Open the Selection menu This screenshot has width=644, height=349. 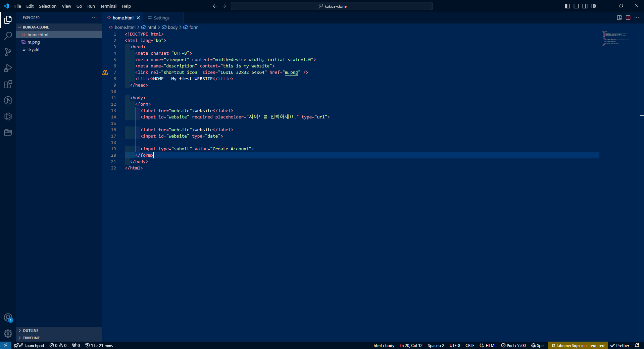tap(48, 6)
